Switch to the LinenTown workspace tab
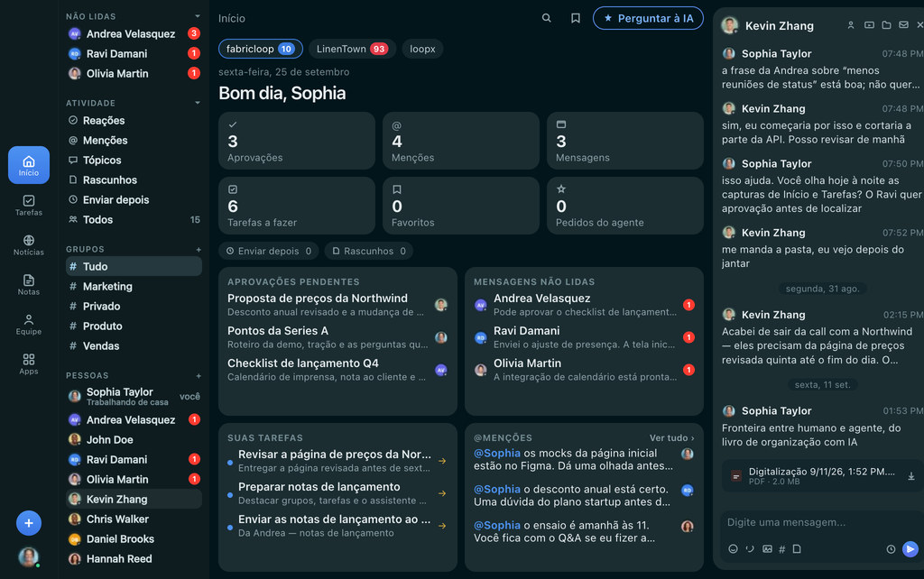 [x=352, y=49]
